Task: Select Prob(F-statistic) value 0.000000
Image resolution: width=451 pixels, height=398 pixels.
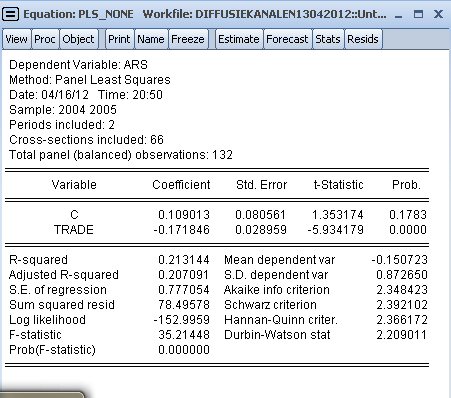Action: (x=184, y=350)
